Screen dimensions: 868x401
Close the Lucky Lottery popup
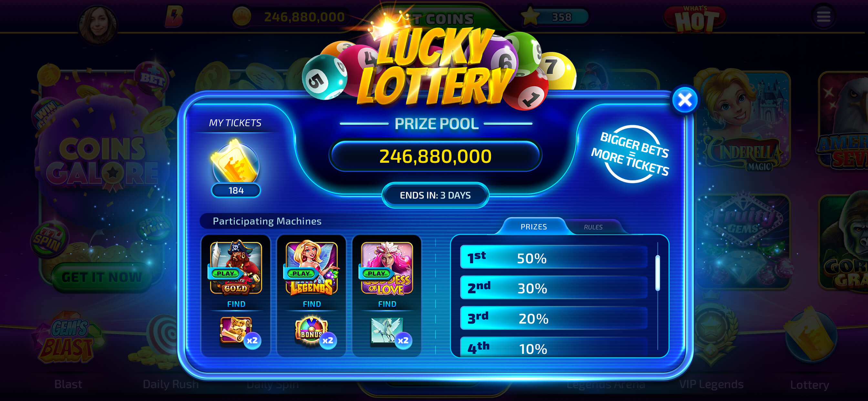684,100
